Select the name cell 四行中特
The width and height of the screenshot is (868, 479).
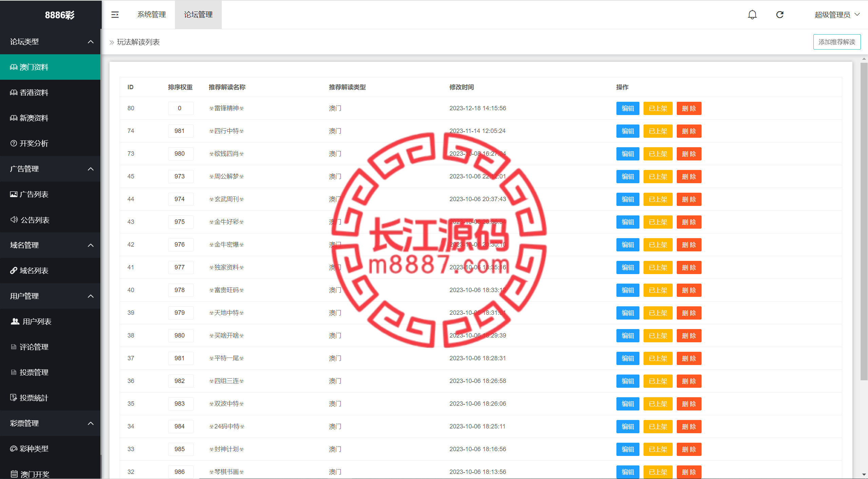pyautogui.click(x=226, y=131)
